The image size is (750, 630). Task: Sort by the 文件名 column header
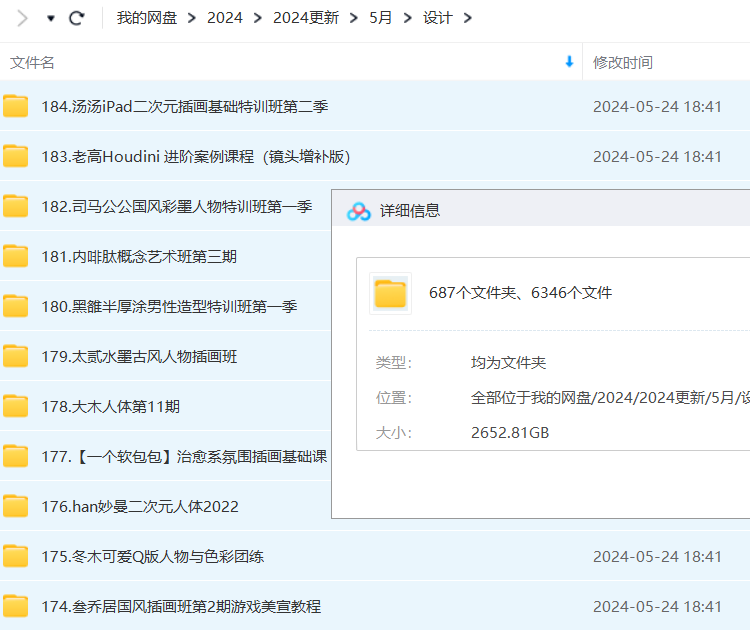pyautogui.click(x=33, y=63)
